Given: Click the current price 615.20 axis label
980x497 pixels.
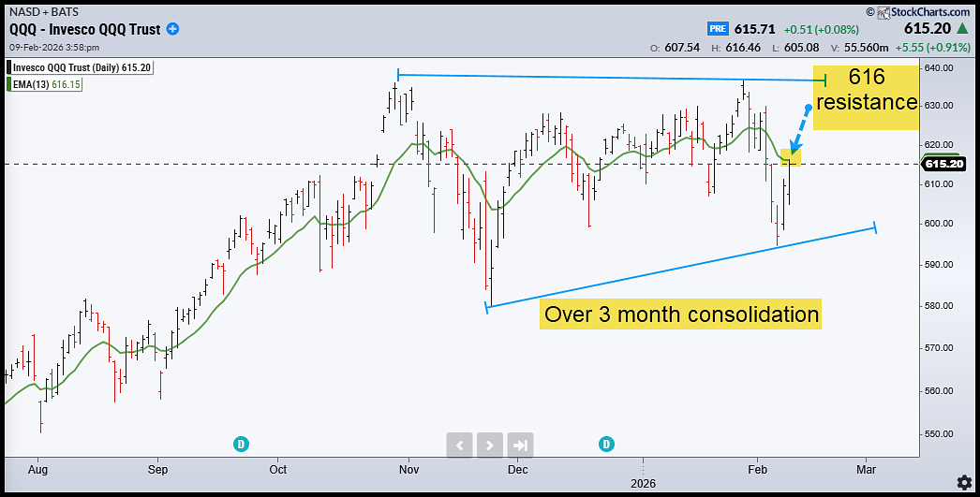Looking at the screenshot, I should [x=943, y=164].
